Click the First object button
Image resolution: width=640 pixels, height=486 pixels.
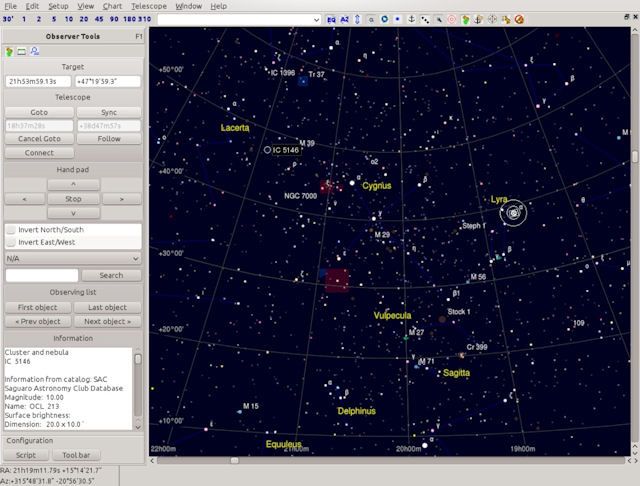38,307
